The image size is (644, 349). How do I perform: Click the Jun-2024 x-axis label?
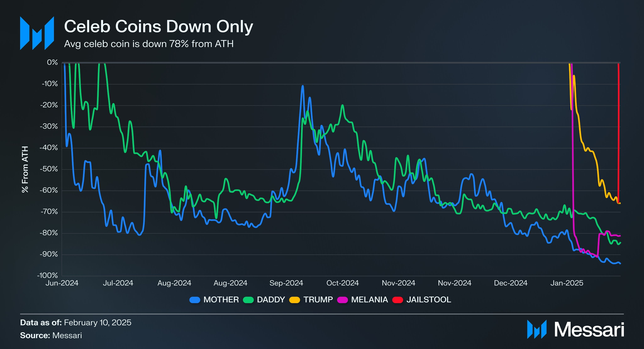[62, 283]
